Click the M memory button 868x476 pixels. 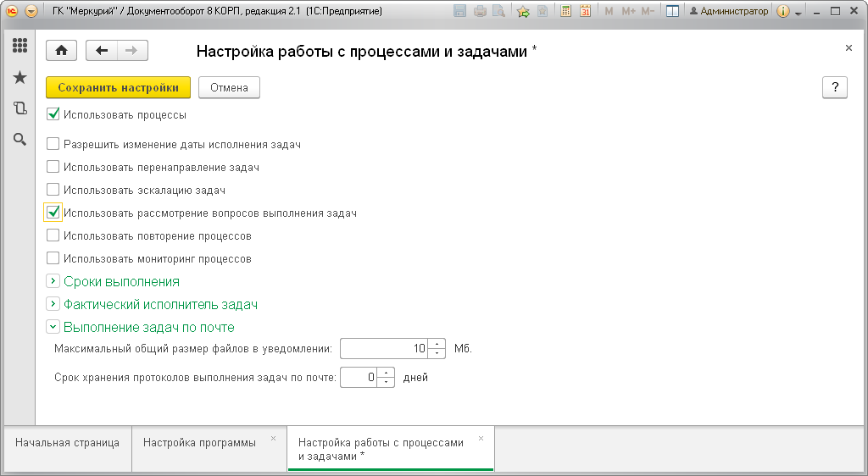(x=609, y=11)
